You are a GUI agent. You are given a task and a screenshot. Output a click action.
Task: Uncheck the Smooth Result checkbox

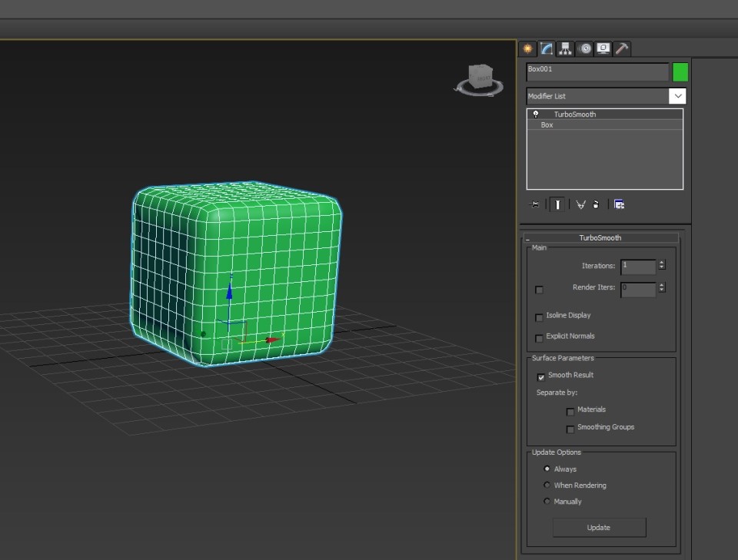pos(541,376)
